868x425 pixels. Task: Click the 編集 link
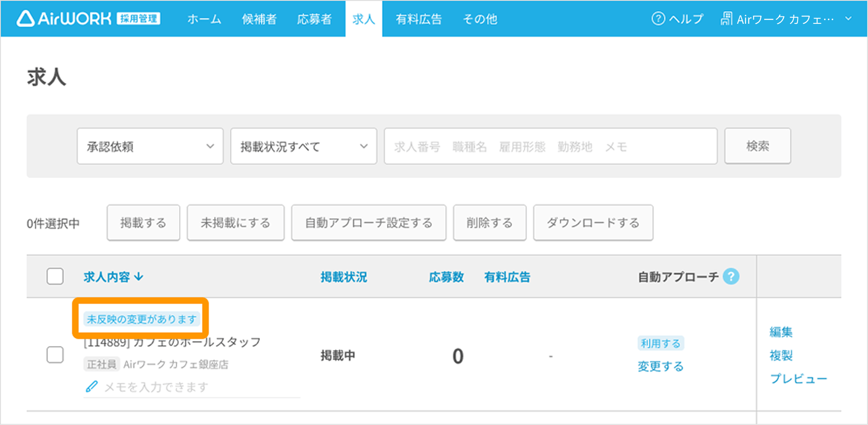pos(781,332)
